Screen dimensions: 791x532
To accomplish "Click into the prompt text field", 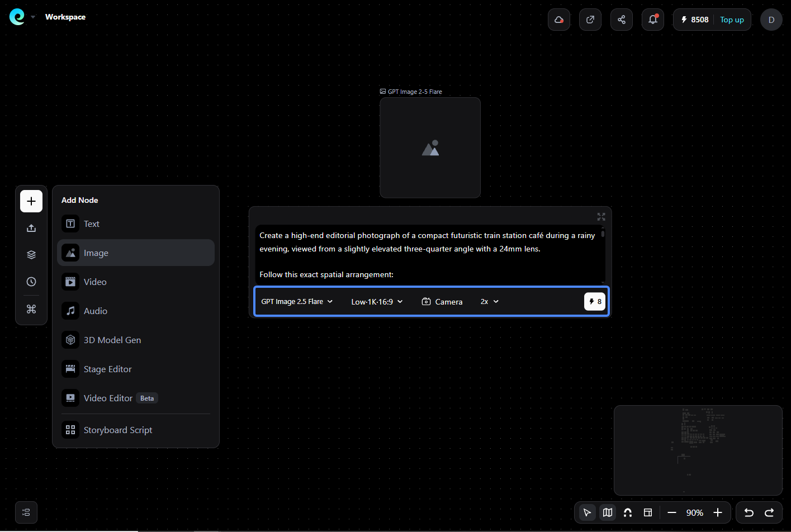I will 429,255.
